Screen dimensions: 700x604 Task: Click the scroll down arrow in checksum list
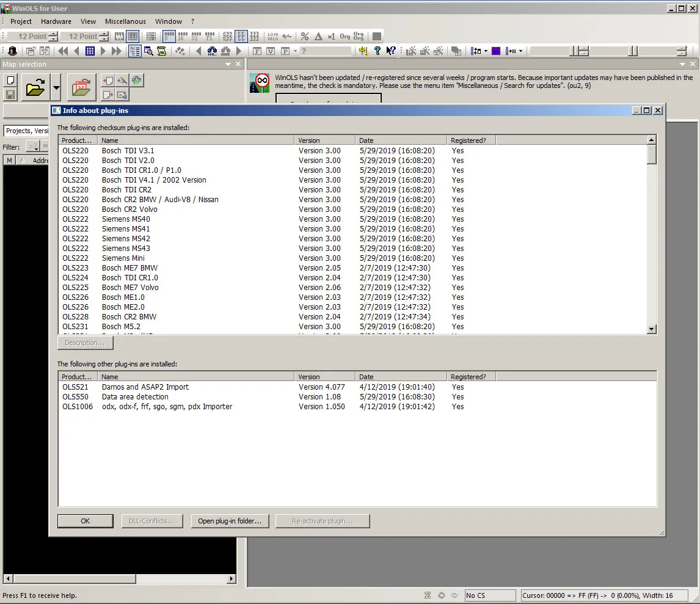click(x=652, y=329)
